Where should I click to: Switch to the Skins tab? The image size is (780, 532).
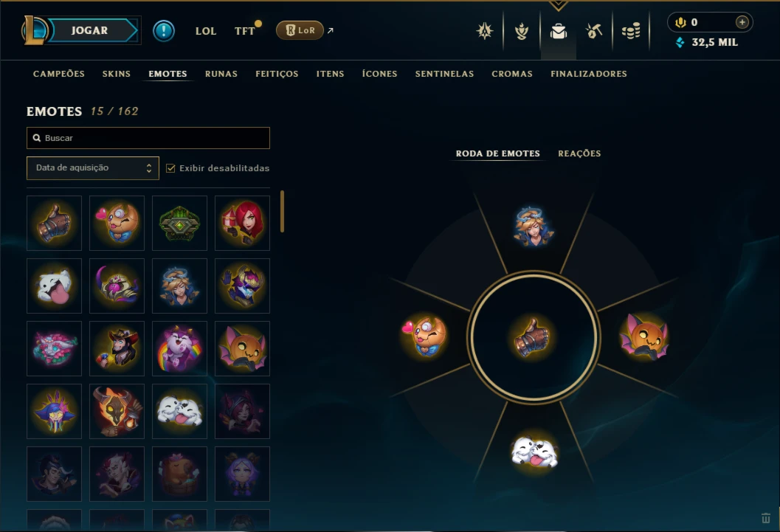[x=117, y=74]
